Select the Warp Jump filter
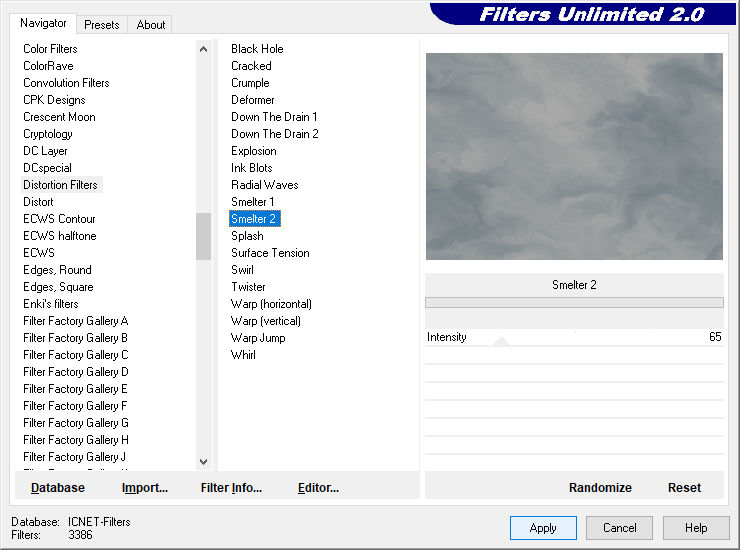The image size is (740, 550). click(258, 338)
